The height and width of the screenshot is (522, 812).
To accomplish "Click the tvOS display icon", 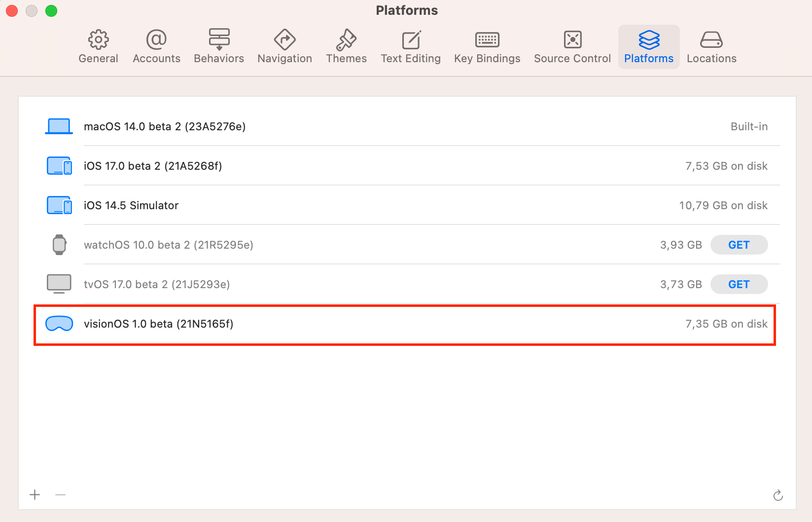I will click(59, 284).
